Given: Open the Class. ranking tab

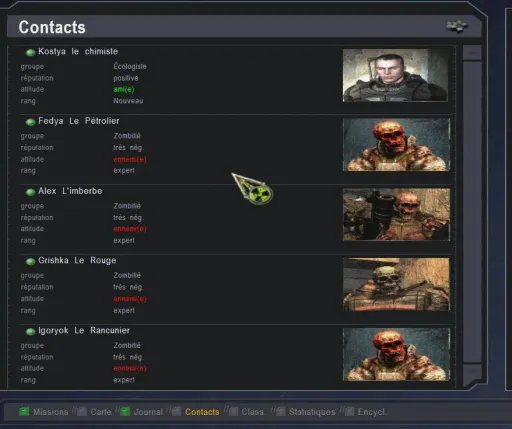Looking at the screenshot, I should coord(253,412).
